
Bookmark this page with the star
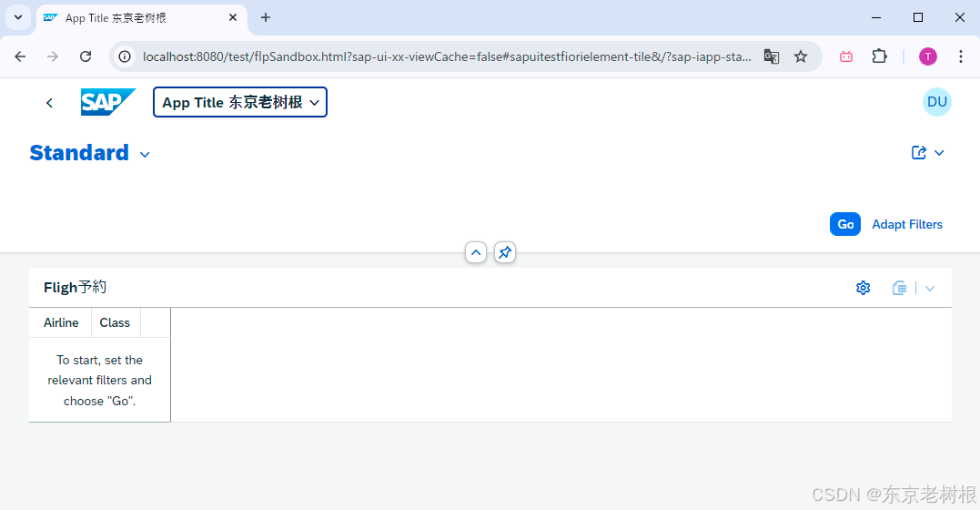pyautogui.click(x=801, y=56)
